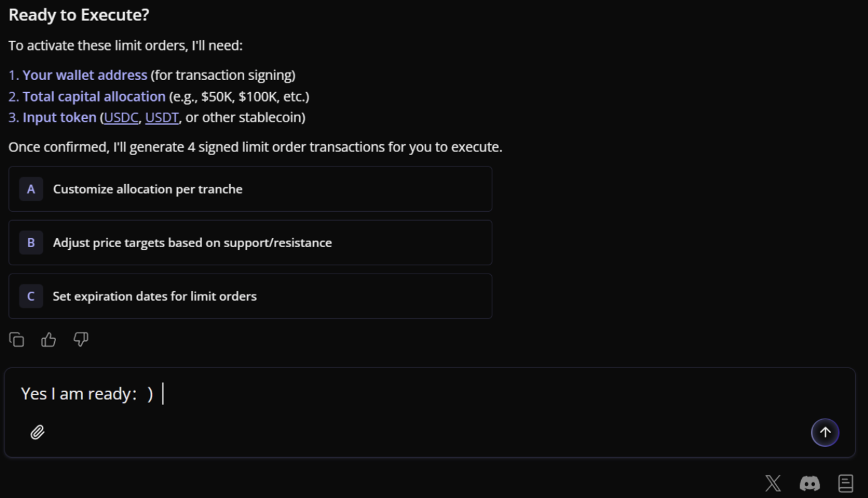Follow the USDC token link
The width and height of the screenshot is (868, 498).
point(121,117)
